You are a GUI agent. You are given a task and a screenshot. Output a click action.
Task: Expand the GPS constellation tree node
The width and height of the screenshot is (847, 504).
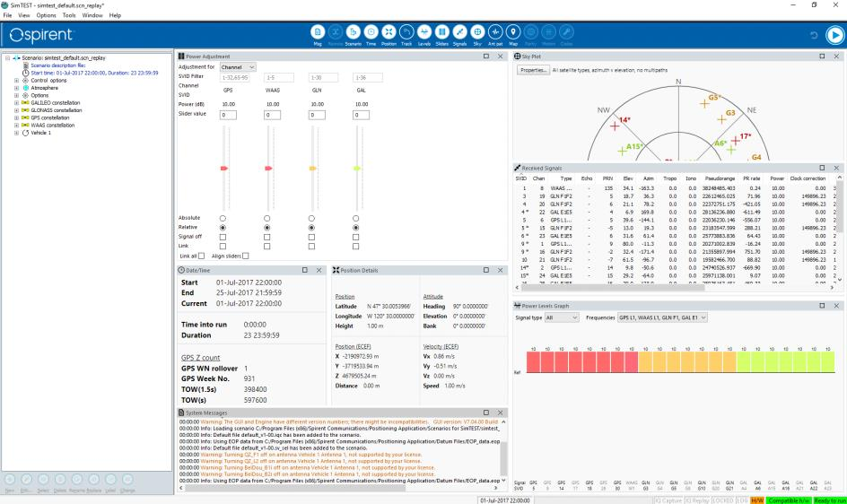[x=16, y=117]
